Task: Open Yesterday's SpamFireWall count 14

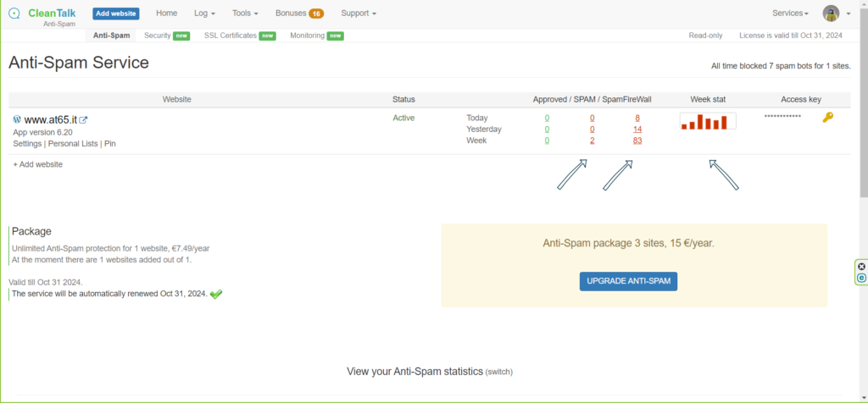Action: (x=637, y=130)
